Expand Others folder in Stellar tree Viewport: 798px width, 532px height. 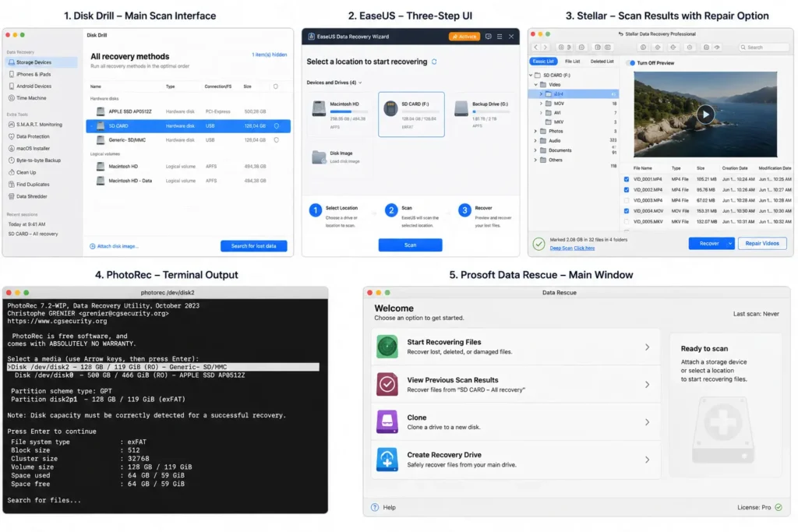535,160
